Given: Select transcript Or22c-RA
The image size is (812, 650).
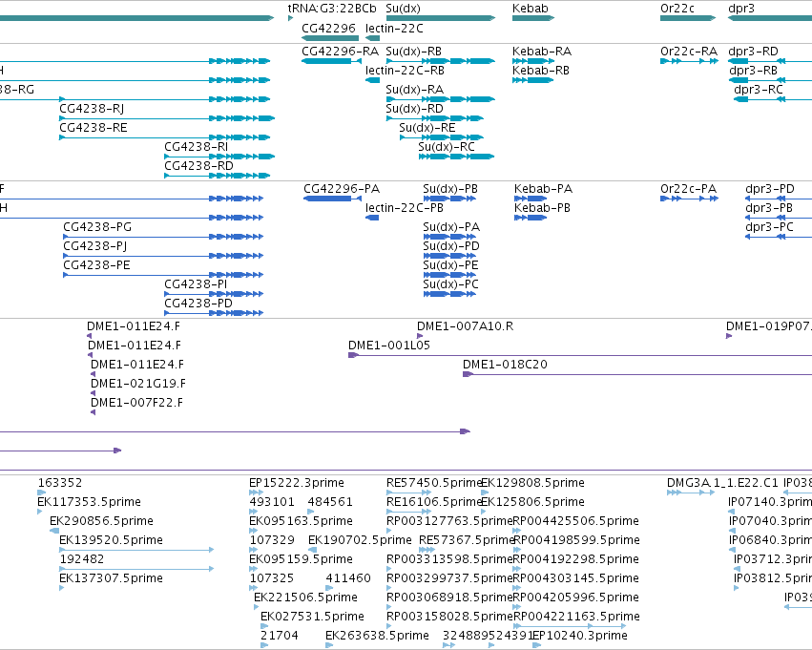Looking at the screenshot, I should click(689, 61).
